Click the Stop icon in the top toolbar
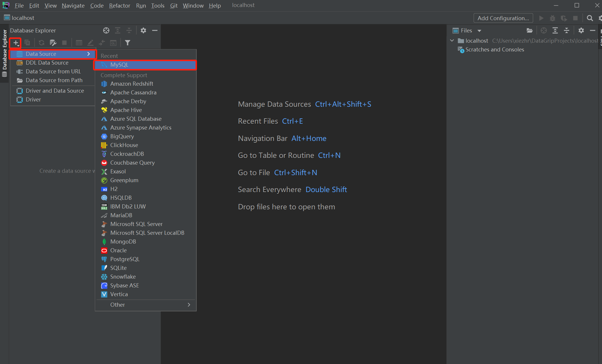The height and width of the screenshot is (364, 602). tap(575, 18)
